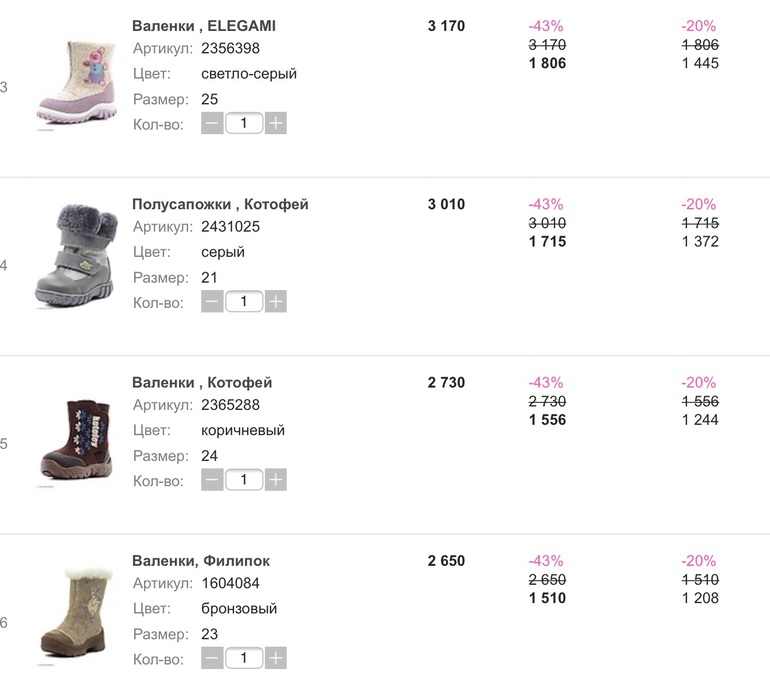Click quantity field for Валенки ELEGAMI
The image size is (770, 700).
(x=244, y=124)
